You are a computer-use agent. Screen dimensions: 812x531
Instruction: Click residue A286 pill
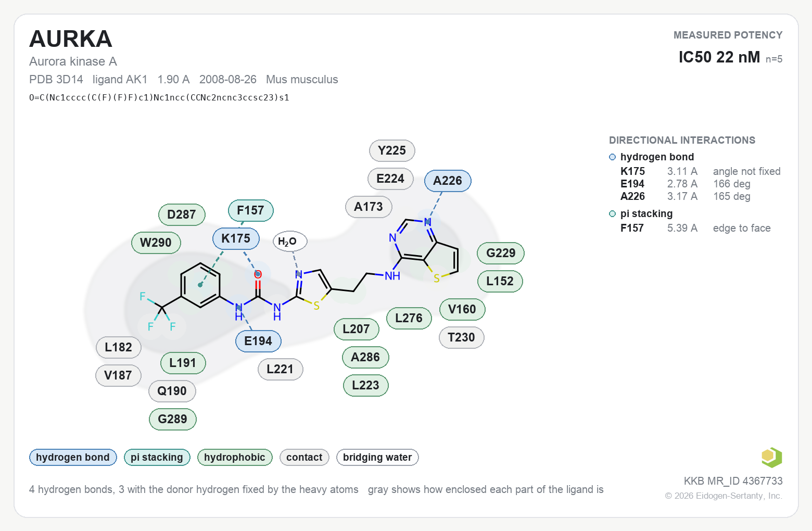[x=365, y=357]
